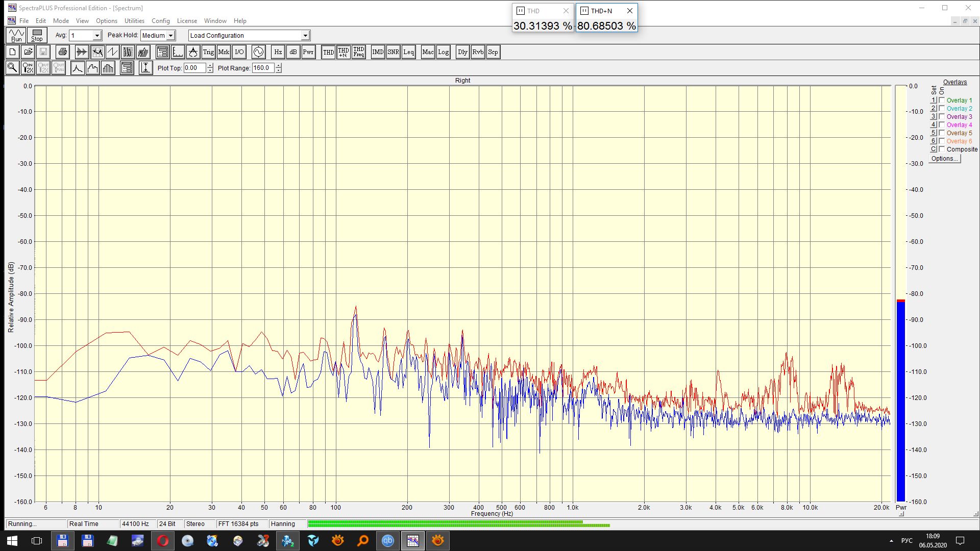
Task: Expand the Peak Hold dropdown
Action: pos(170,36)
